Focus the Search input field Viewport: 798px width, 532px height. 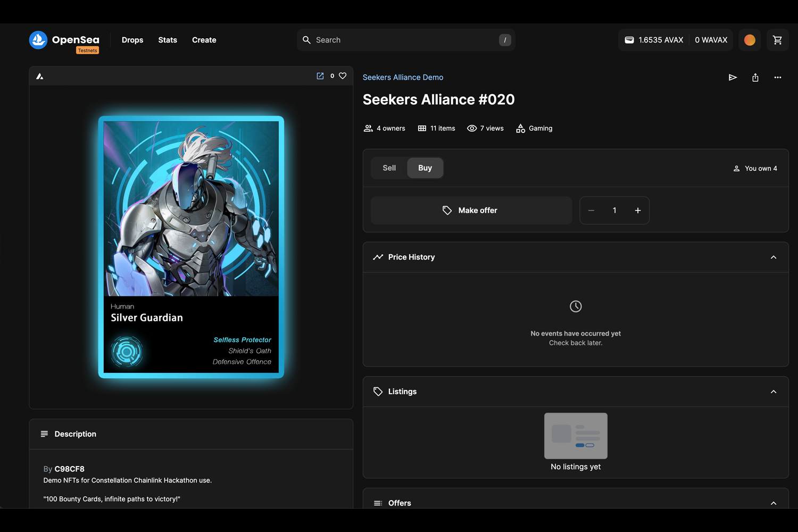(406, 40)
